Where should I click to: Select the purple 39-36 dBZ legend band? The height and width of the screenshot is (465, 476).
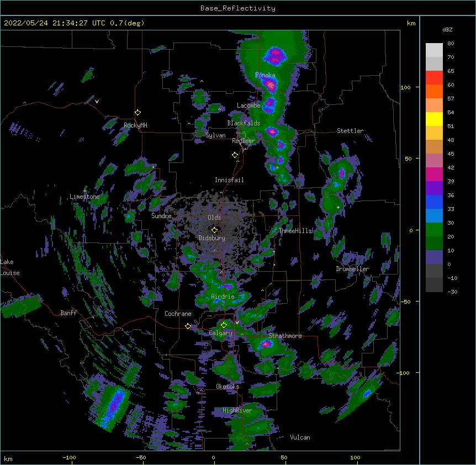click(434, 188)
